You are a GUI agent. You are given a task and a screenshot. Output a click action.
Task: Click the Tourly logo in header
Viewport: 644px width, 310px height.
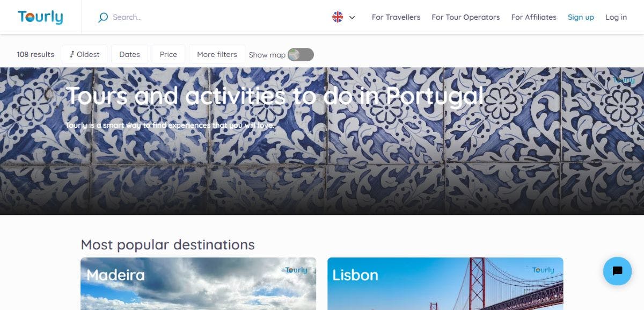click(40, 17)
